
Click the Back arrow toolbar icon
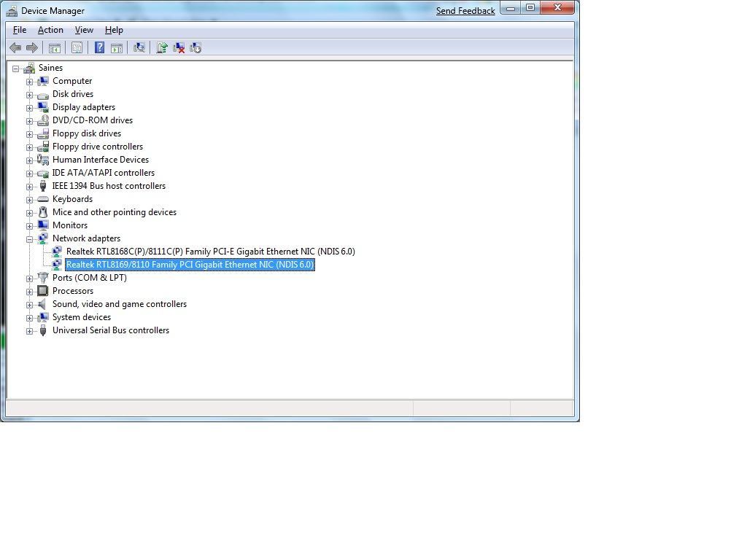(x=15, y=47)
